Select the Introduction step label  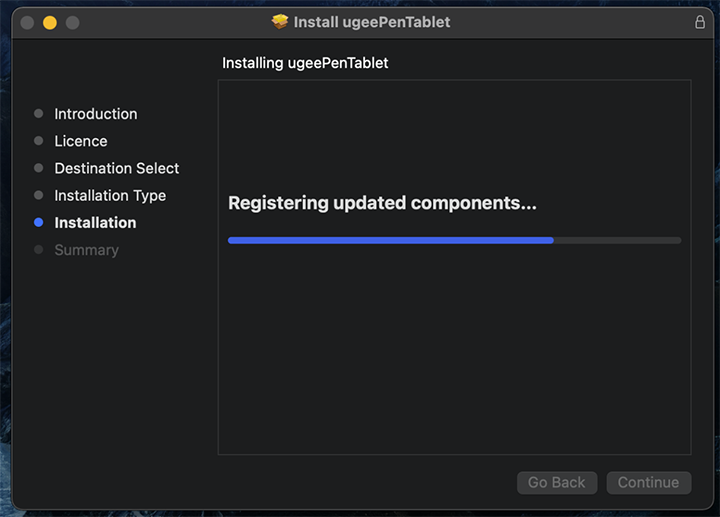(x=96, y=114)
